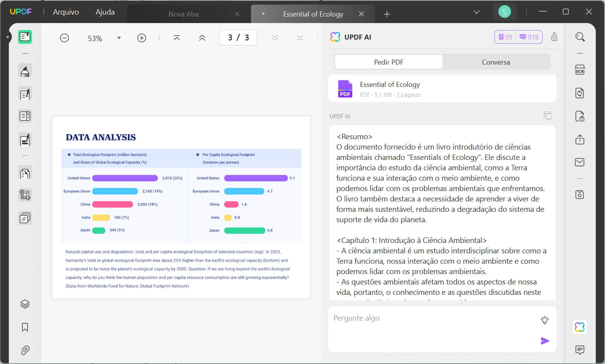Open the Fill and Sign form tool
The width and height of the screenshot is (605, 364).
(25, 140)
